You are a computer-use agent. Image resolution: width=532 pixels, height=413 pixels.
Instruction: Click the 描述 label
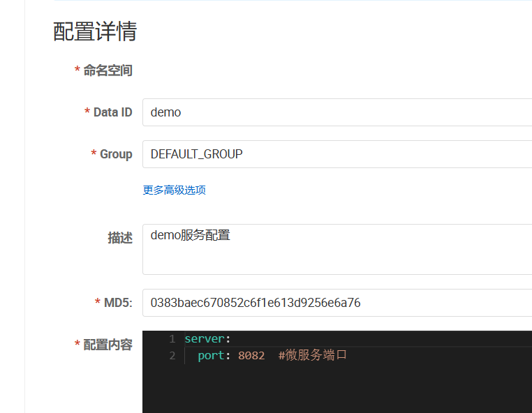[120, 238]
